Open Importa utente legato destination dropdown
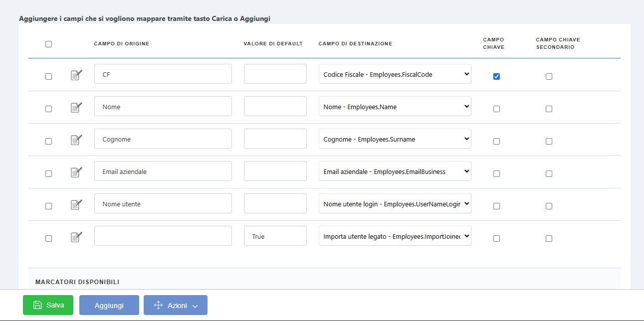This screenshot has height=321, width=644. pos(395,236)
